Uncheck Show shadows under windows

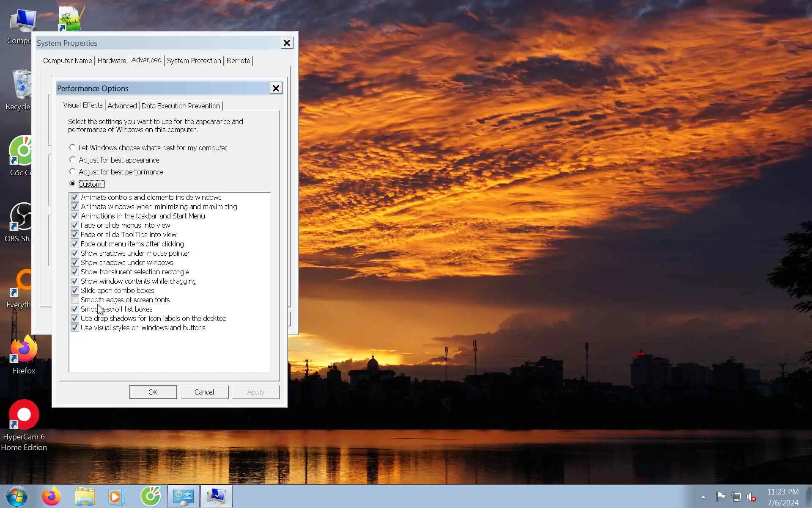tap(75, 262)
